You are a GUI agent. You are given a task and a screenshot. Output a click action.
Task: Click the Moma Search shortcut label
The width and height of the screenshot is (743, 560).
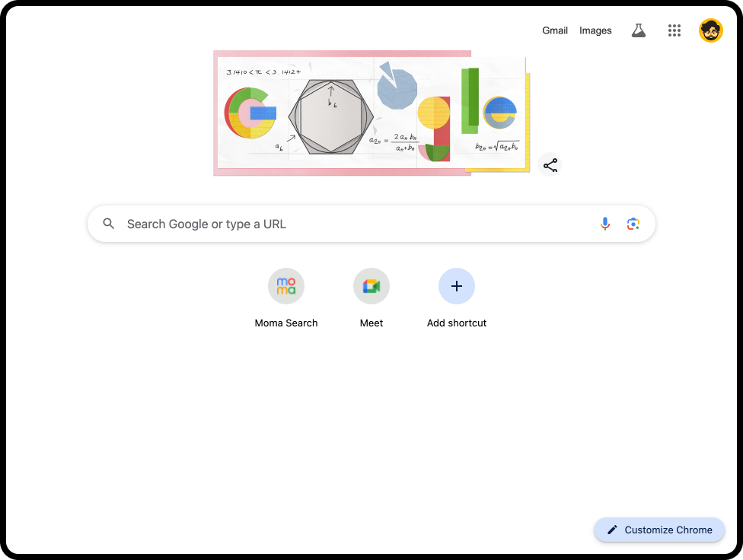point(286,323)
